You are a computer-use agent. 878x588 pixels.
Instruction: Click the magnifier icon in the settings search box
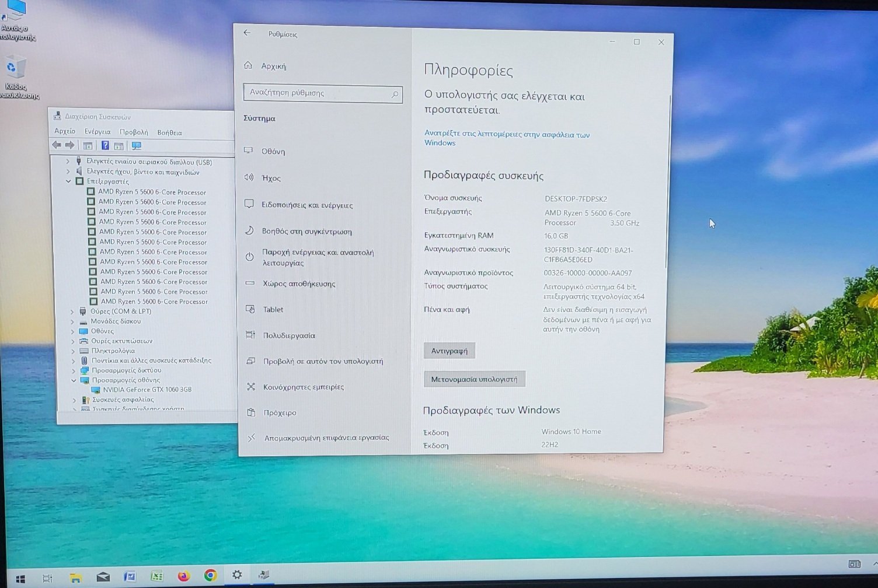395,94
